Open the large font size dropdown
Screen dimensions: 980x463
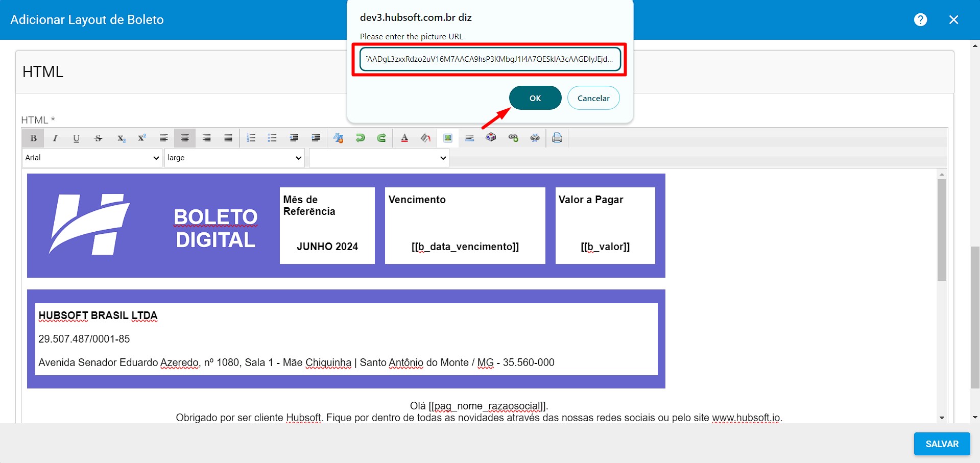234,158
